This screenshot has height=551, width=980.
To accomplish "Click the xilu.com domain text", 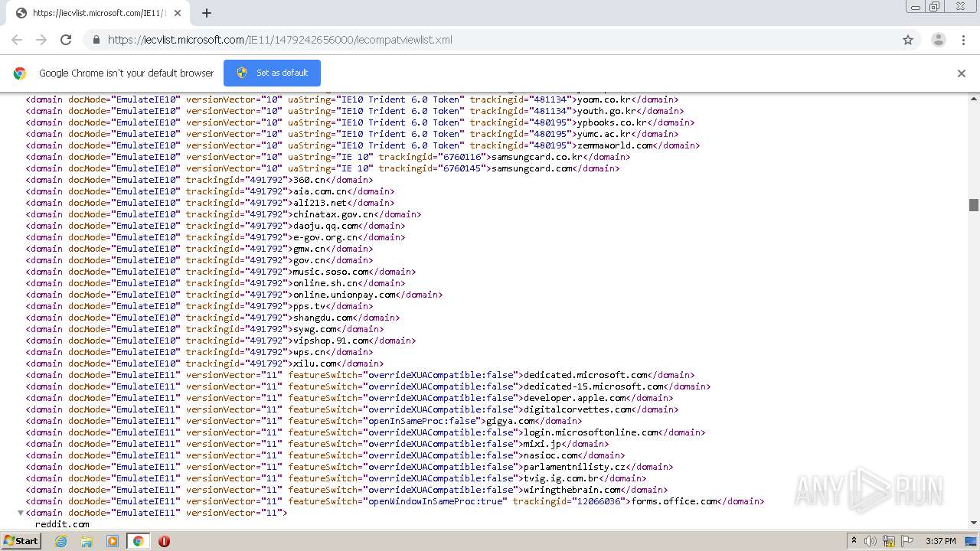I will pos(315,364).
